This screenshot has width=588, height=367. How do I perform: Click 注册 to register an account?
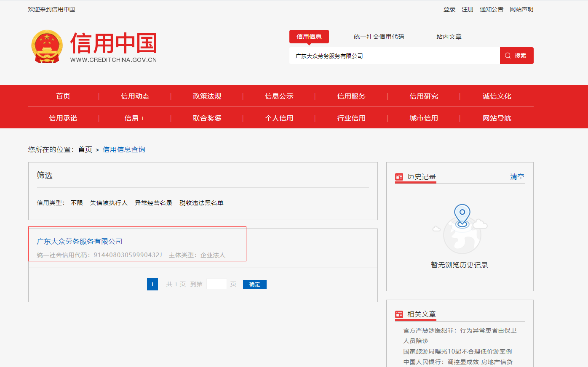point(468,9)
